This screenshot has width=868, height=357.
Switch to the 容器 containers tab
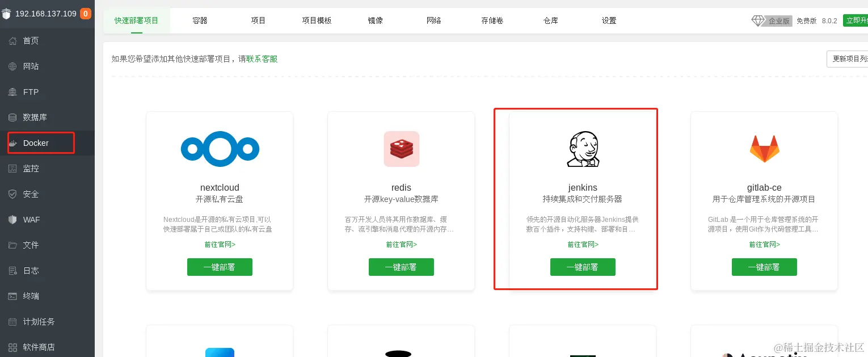pos(200,20)
